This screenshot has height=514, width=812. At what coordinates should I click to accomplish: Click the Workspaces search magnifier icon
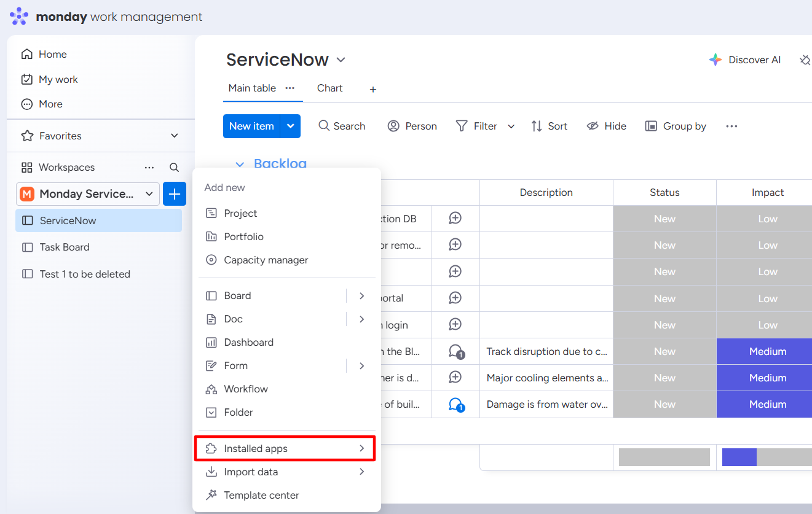tap(175, 167)
